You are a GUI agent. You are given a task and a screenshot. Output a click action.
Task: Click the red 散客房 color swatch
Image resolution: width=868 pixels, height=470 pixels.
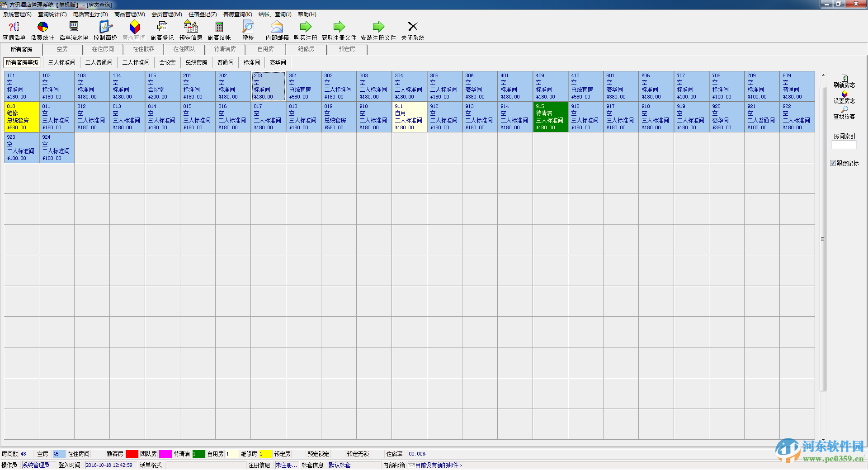[x=132, y=454]
